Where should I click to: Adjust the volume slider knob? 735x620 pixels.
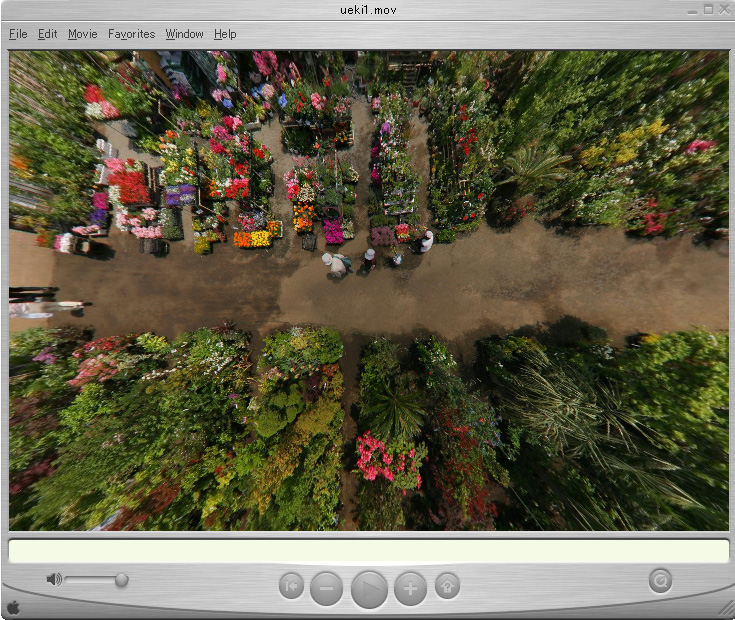pyautogui.click(x=121, y=580)
